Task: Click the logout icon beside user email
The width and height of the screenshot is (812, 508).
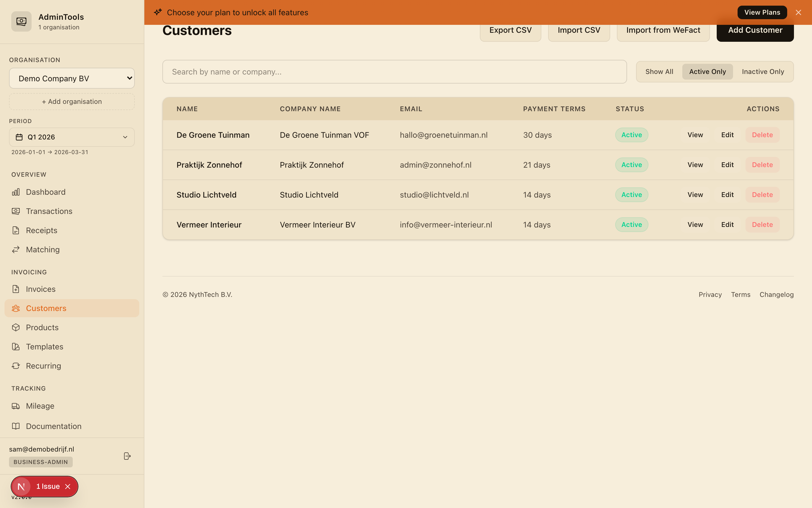Action: coord(127,456)
